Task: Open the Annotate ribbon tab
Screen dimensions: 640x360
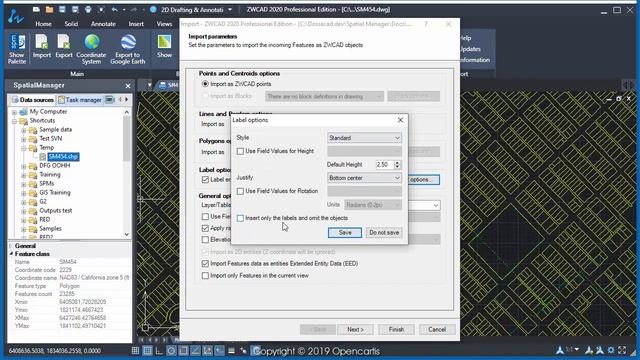Action: (x=103, y=24)
